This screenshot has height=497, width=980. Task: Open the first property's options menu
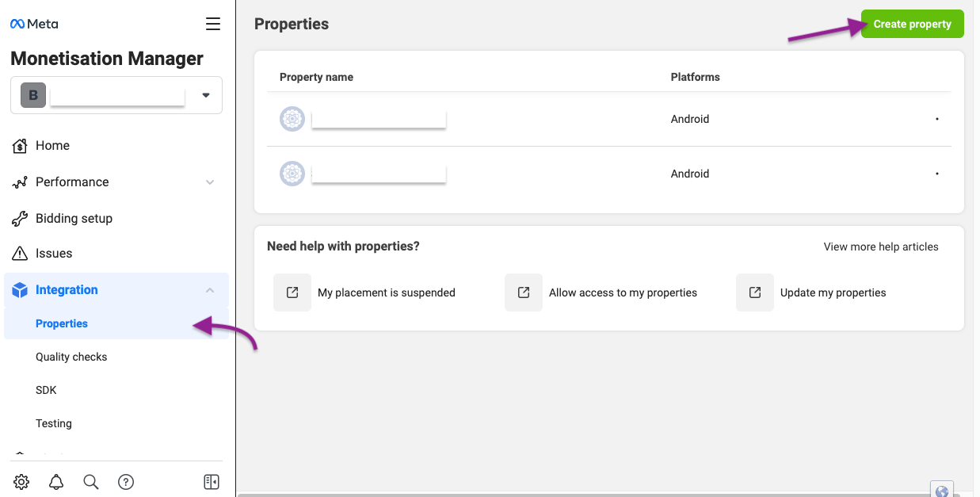point(937,118)
